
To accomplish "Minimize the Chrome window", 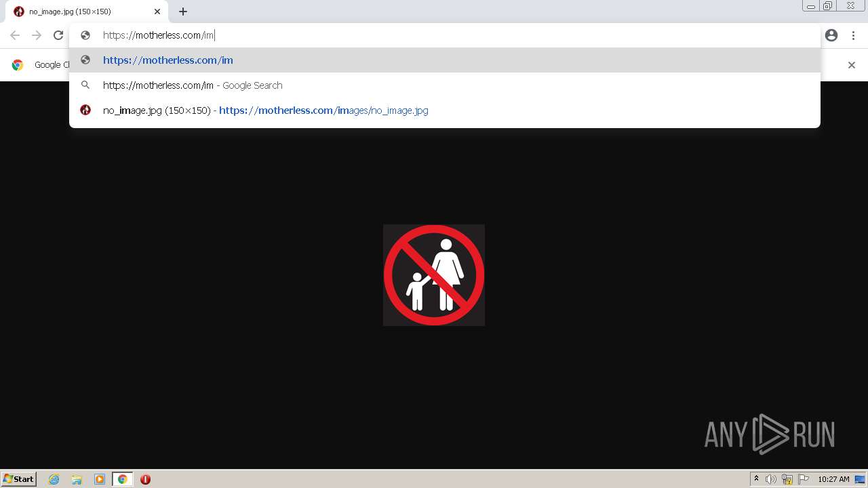I will click(810, 6).
